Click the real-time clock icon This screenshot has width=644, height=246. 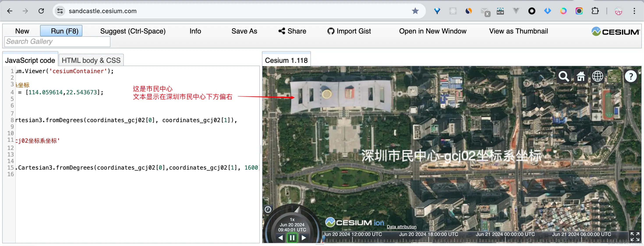click(268, 209)
